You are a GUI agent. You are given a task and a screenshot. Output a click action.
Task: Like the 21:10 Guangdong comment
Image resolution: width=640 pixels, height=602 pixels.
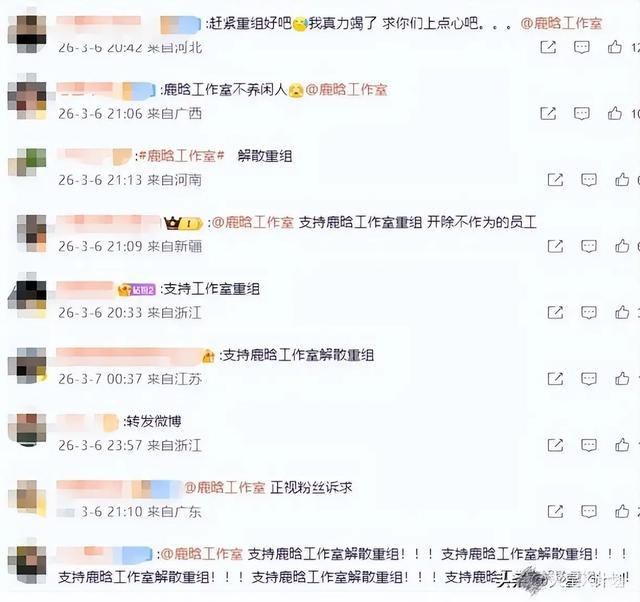point(622,511)
